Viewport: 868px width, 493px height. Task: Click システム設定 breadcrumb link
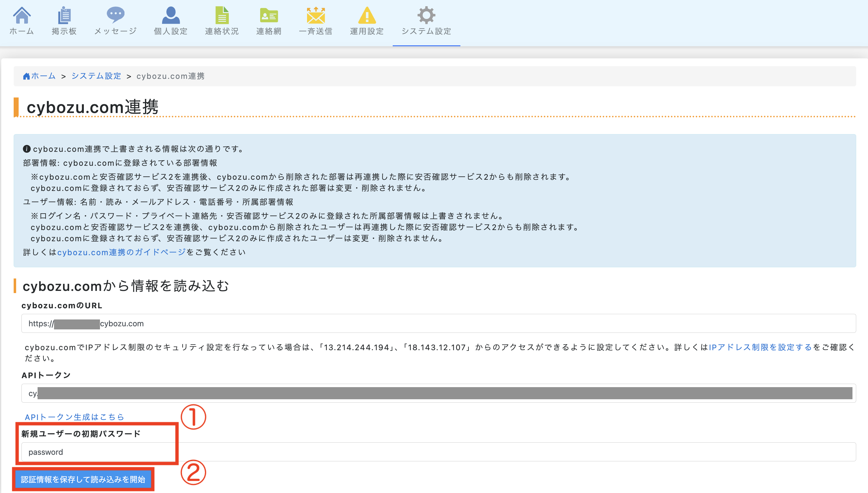tap(96, 76)
